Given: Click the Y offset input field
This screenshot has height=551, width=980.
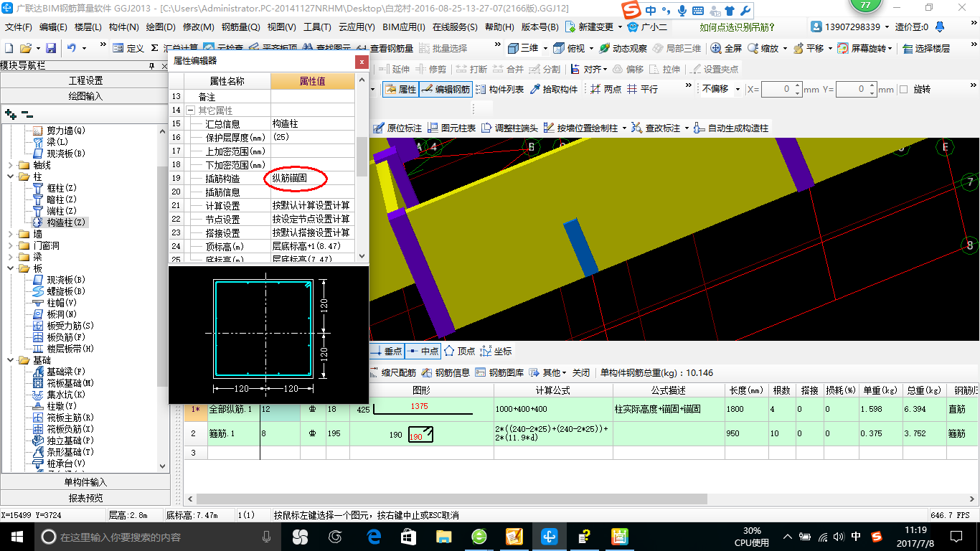Looking at the screenshot, I should point(857,90).
